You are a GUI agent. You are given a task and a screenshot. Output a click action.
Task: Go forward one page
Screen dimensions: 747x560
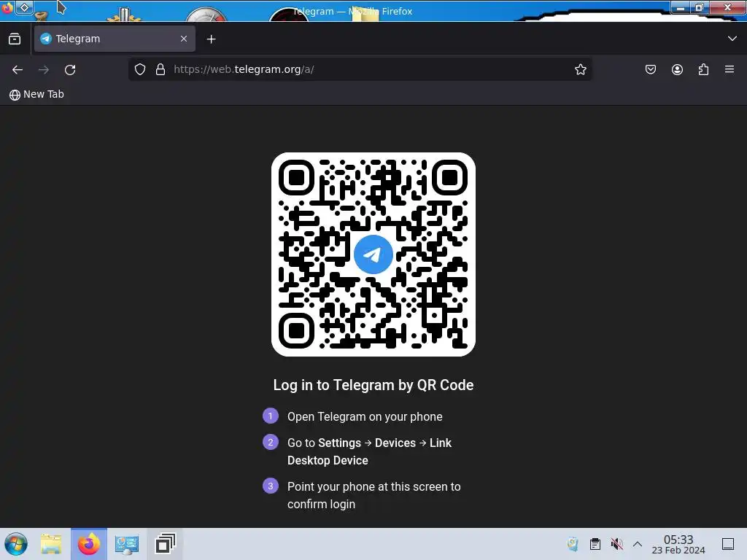click(44, 69)
